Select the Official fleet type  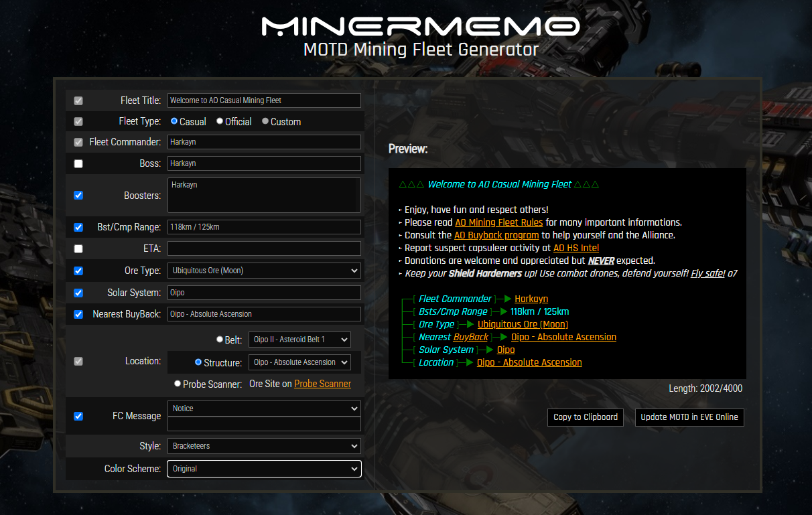[x=220, y=121]
